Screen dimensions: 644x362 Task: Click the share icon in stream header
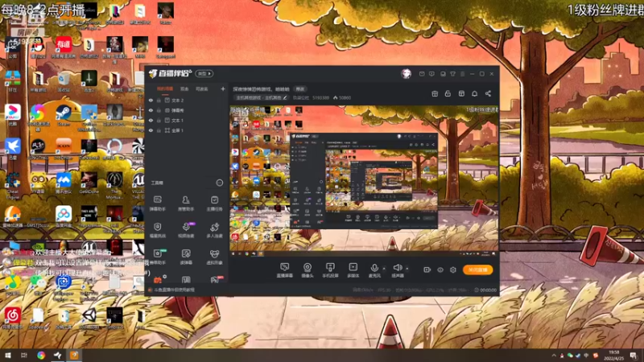pos(488,93)
